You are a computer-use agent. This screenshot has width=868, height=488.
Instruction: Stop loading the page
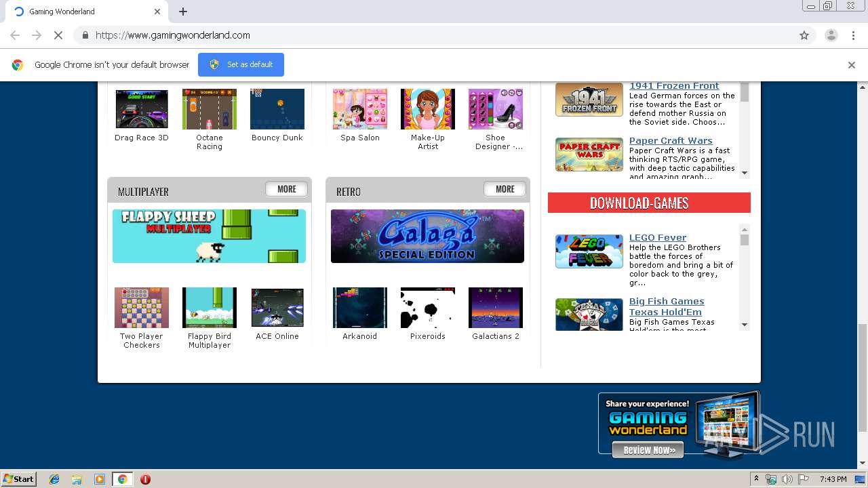coord(58,35)
